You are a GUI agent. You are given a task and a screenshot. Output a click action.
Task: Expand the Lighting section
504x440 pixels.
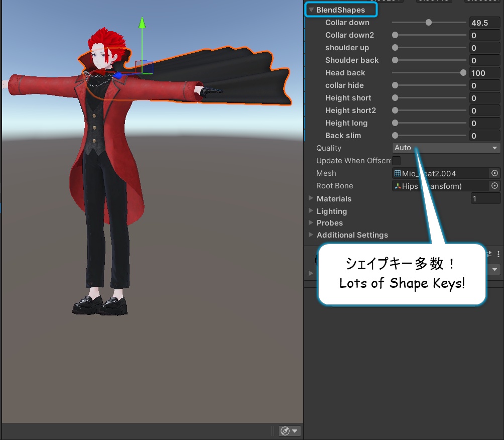tap(311, 210)
